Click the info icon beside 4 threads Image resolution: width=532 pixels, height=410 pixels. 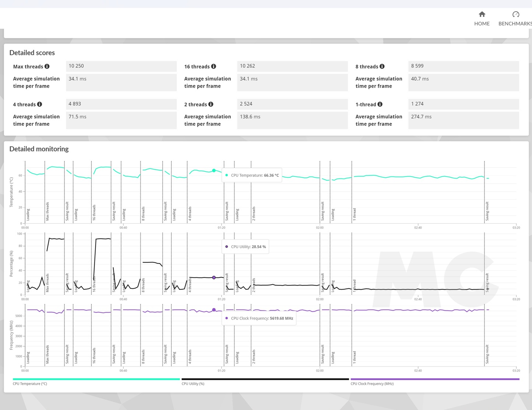[39, 104]
